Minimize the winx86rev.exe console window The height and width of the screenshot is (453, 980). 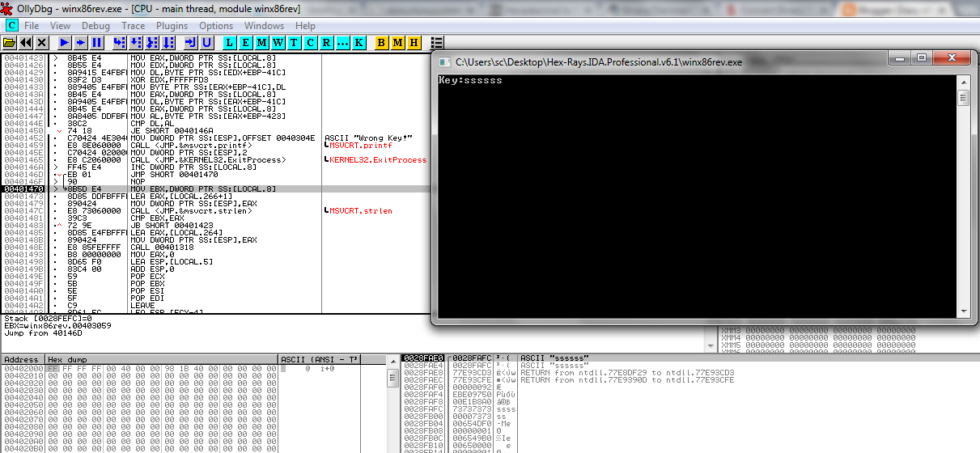tap(900, 58)
